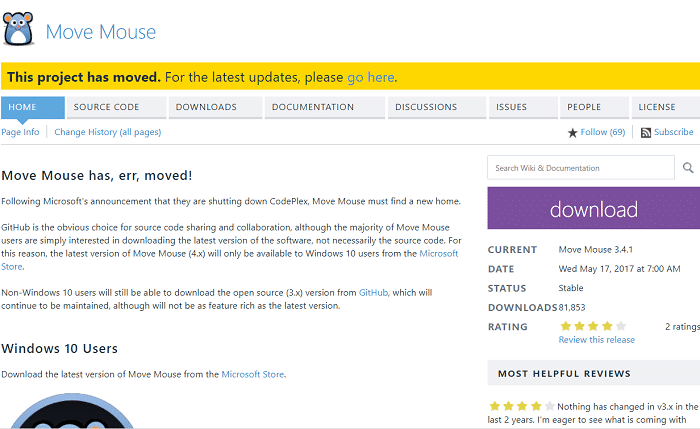Select the License tab
Viewport: 700px width, 429px height.
[666, 107]
